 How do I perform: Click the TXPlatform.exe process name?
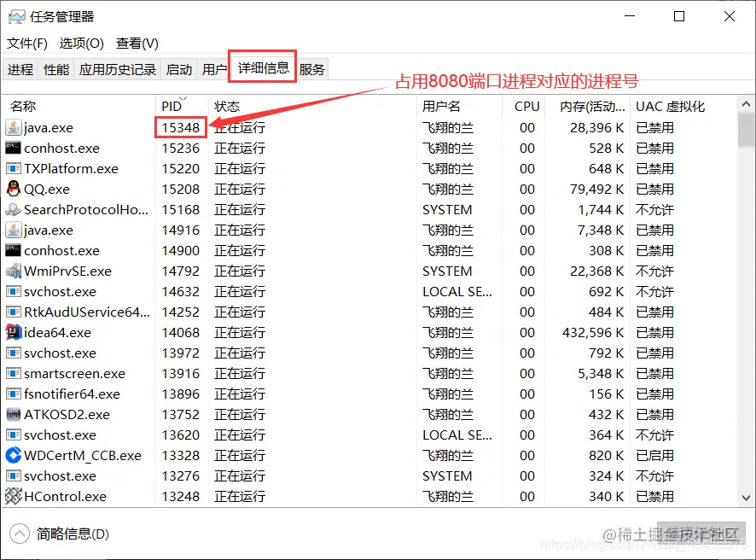71,169
